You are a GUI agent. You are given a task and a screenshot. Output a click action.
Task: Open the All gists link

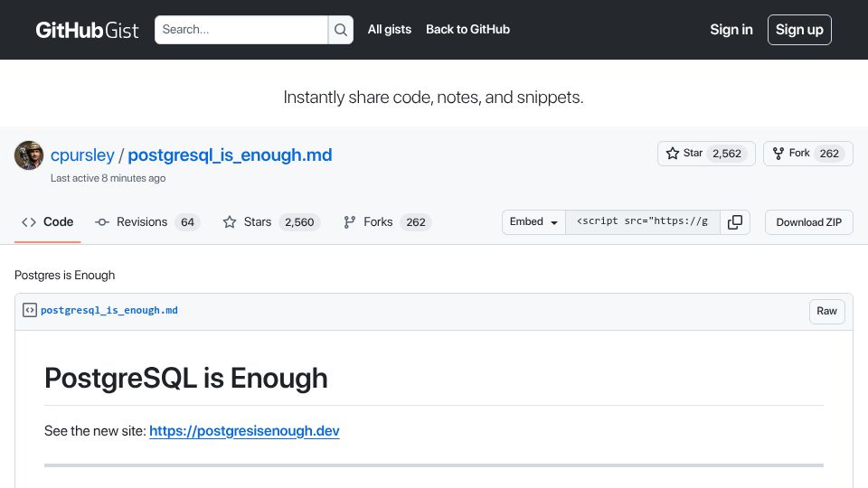point(390,29)
